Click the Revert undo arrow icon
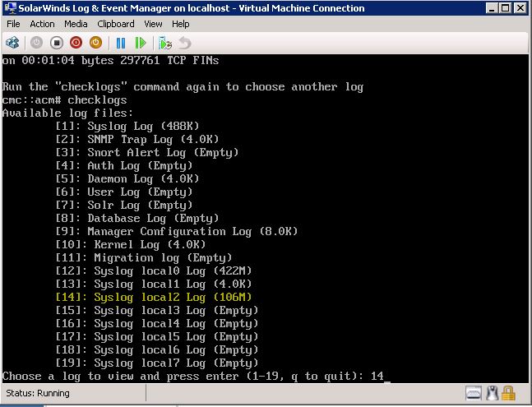532x407 pixels. click(x=185, y=43)
